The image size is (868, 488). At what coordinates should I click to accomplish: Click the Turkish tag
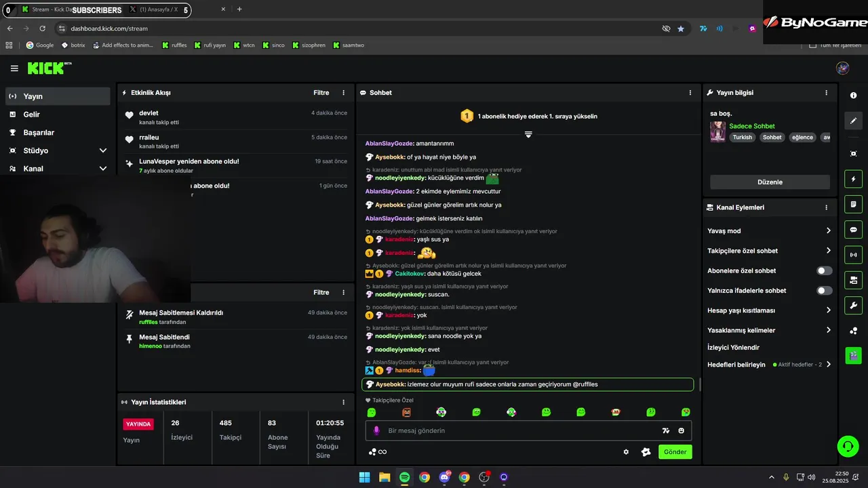pyautogui.click(x=743, y=138)
